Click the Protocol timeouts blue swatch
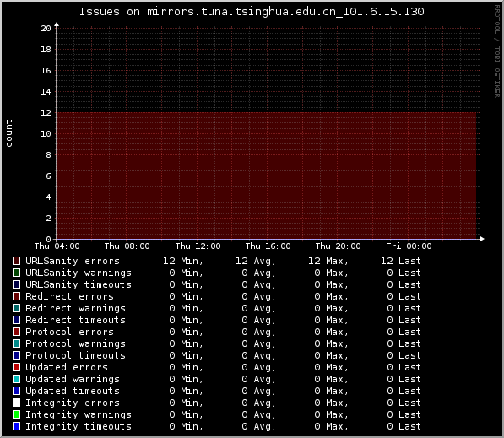504x438 pixels. pos(16,355)
